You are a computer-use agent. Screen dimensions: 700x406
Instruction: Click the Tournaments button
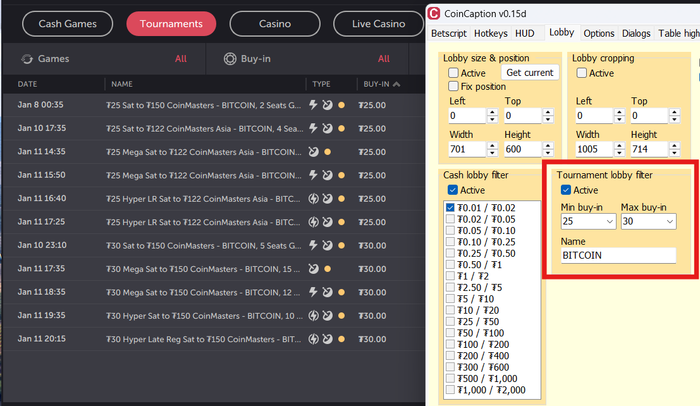pyautogui.click(x=171, y=24)
